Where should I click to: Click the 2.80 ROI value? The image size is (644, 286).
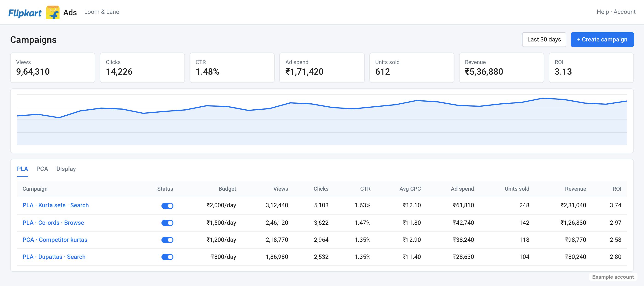point(615,257)
